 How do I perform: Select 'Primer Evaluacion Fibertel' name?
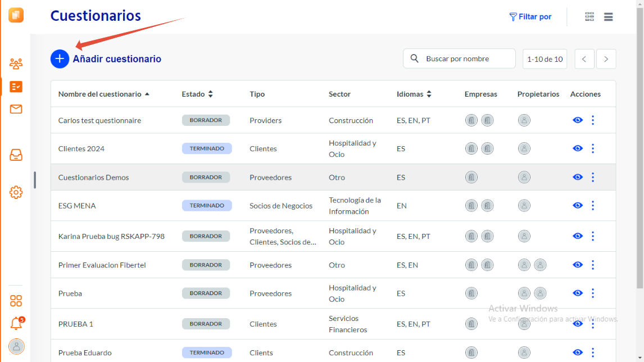pos(102,265)
